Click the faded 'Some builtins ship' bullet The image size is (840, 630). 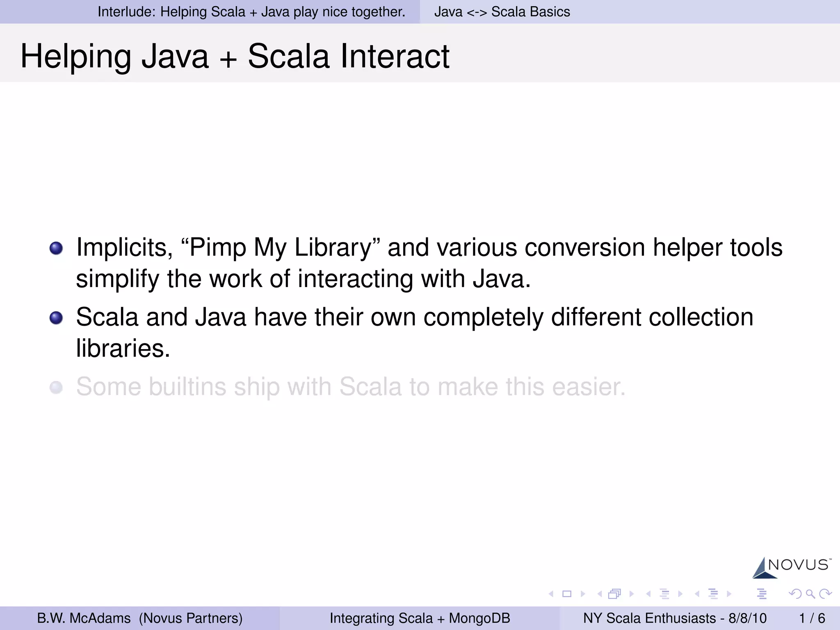[351, 387]
